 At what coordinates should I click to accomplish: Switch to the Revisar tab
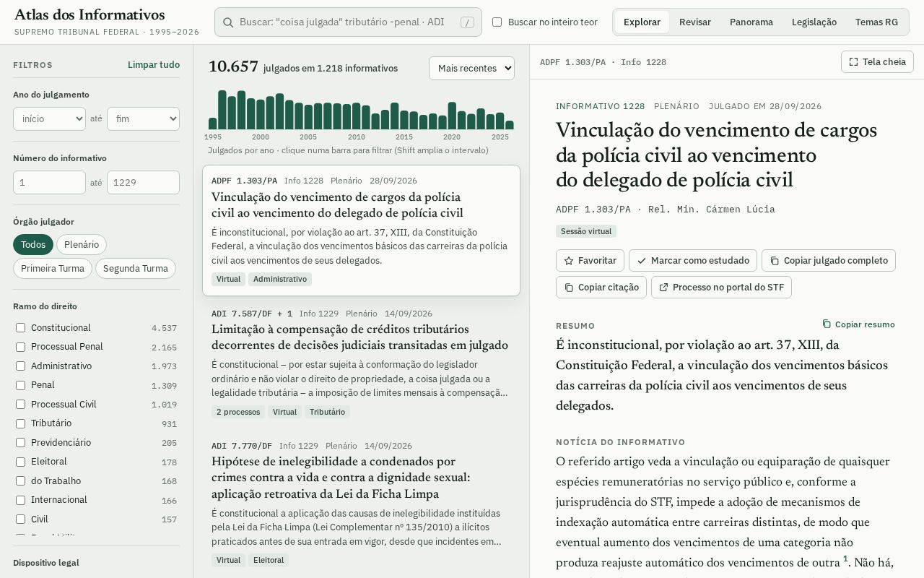(695, 22)
